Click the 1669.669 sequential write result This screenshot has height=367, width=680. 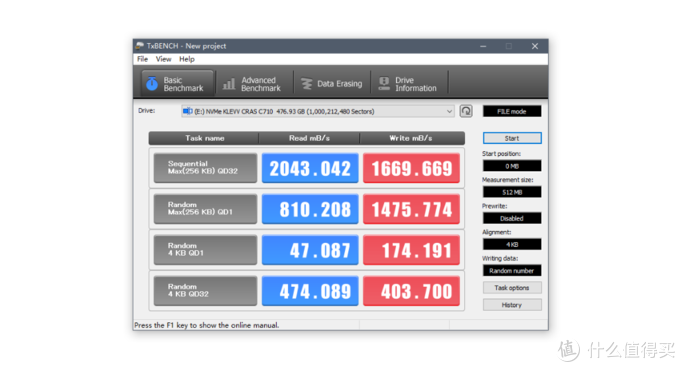(411, 168)
